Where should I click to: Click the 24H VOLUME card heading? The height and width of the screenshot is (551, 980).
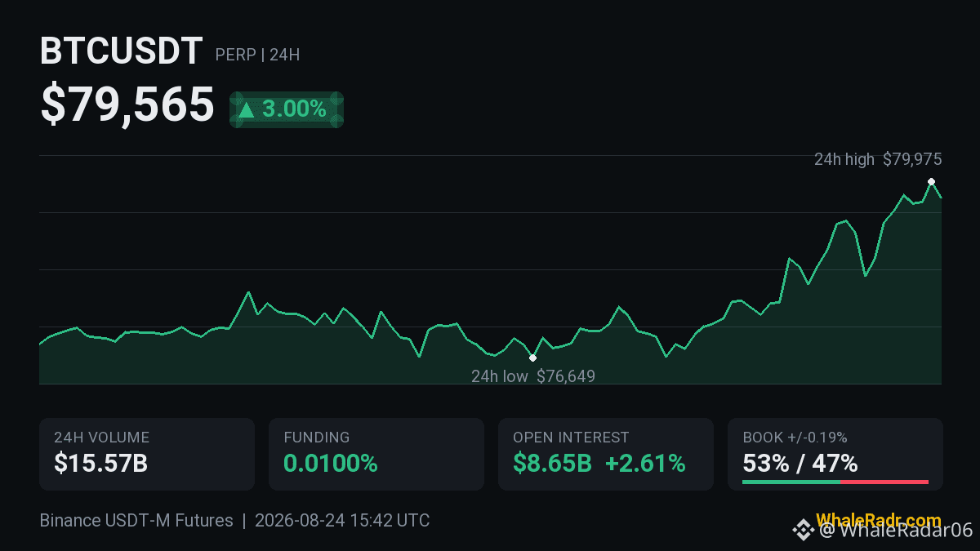pos(102,438)
